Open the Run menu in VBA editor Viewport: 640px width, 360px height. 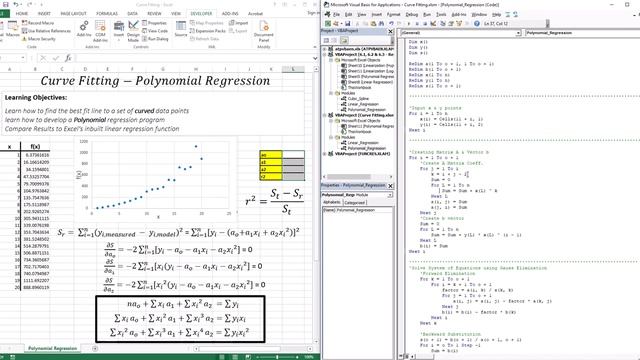click(427, 14)
